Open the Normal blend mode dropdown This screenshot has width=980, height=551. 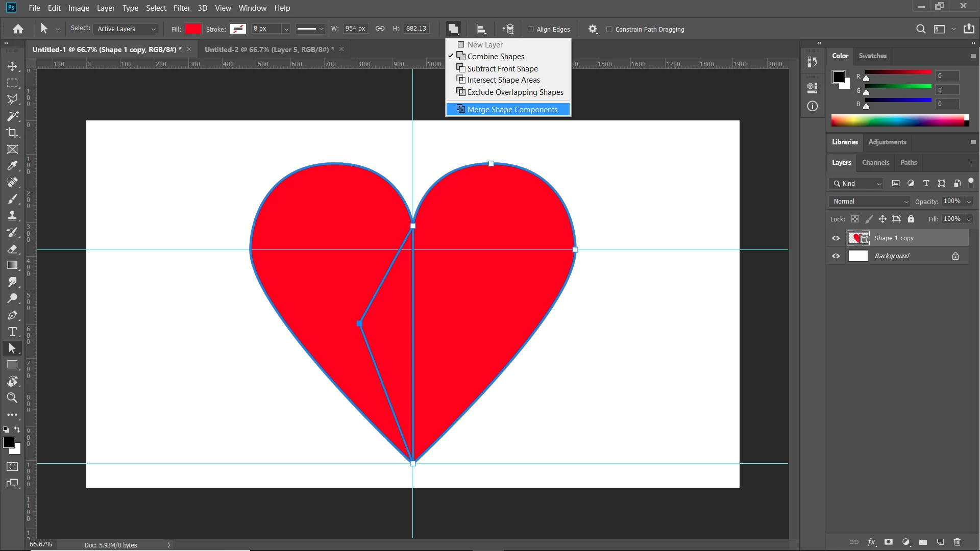(x=870, y=202)
